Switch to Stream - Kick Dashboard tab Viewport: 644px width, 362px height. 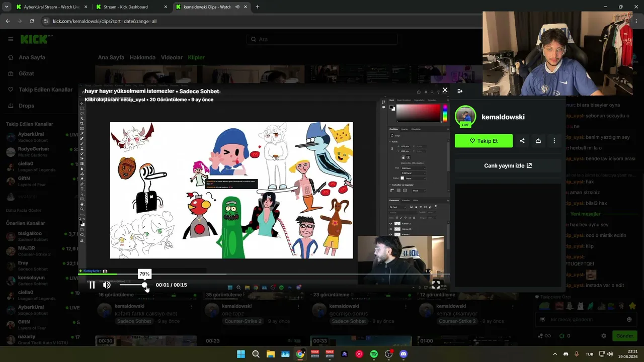tap(132, 7)
